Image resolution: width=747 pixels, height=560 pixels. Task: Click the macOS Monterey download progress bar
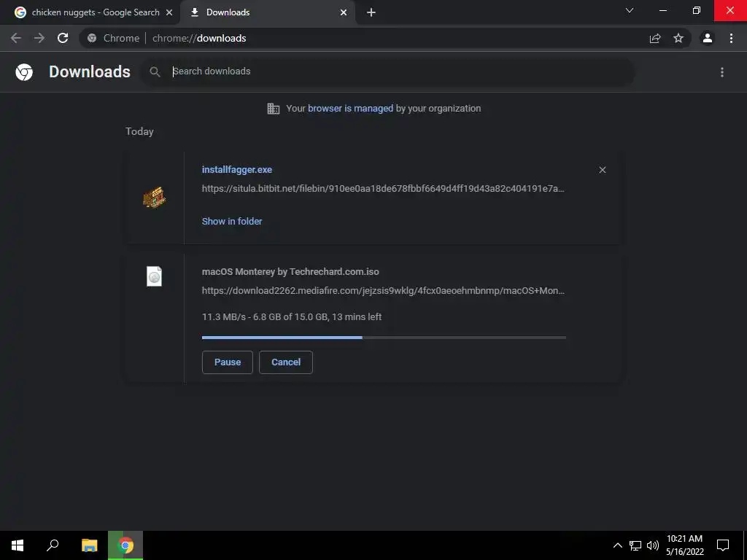point(384,338)
